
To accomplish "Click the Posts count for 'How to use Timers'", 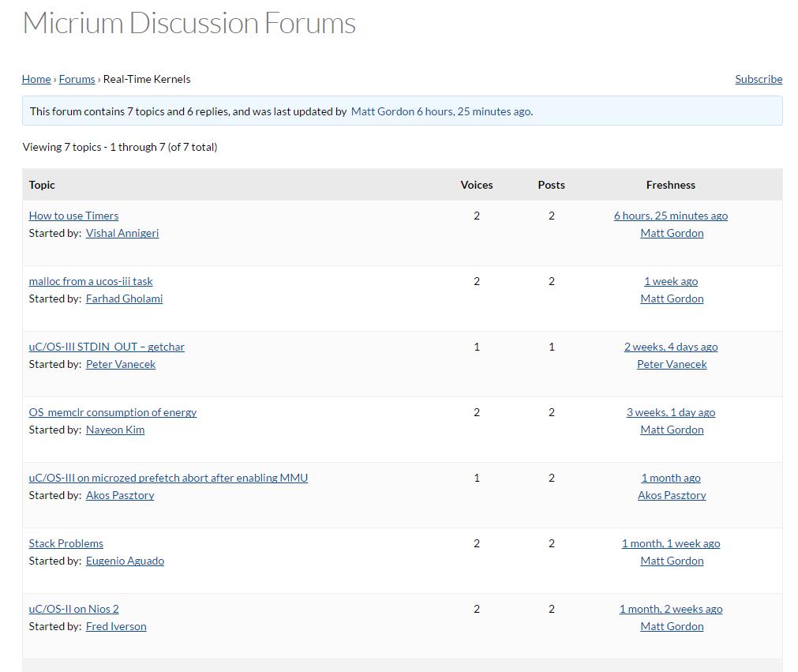I will 551,216.
